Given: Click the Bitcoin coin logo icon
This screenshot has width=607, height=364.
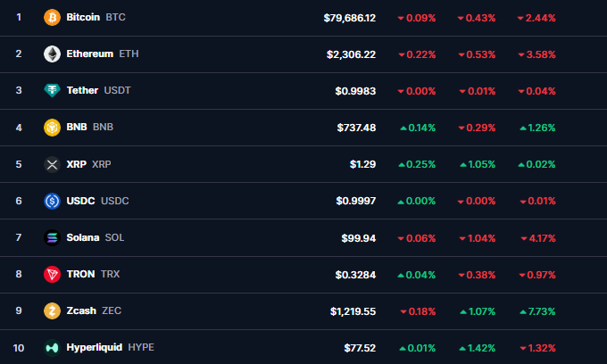Looking at the screenshot, I should click(x=52, y=18).
